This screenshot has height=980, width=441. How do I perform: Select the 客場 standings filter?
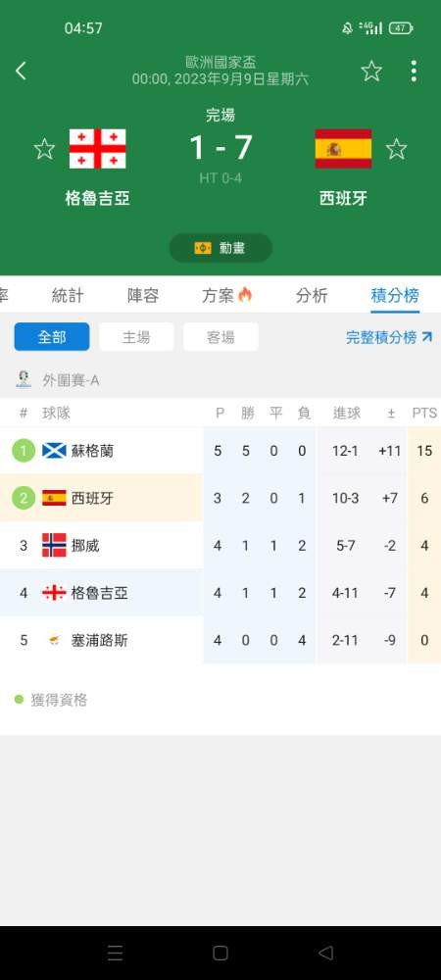pos(220,337)
